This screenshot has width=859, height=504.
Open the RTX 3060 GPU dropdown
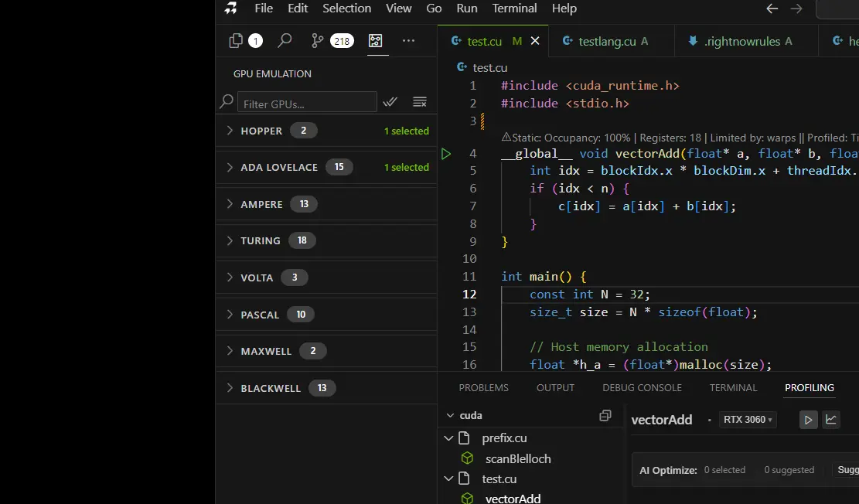pos(748,420)
